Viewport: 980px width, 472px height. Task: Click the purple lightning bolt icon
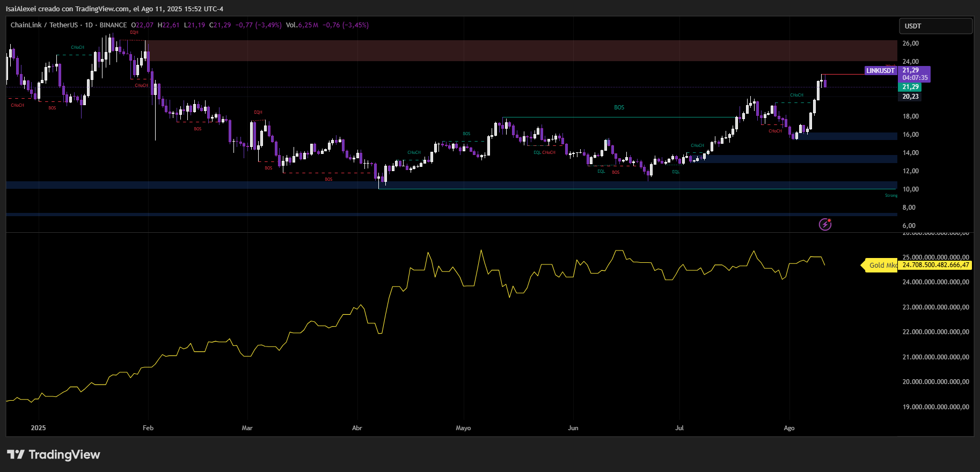[x=825, y=224]
